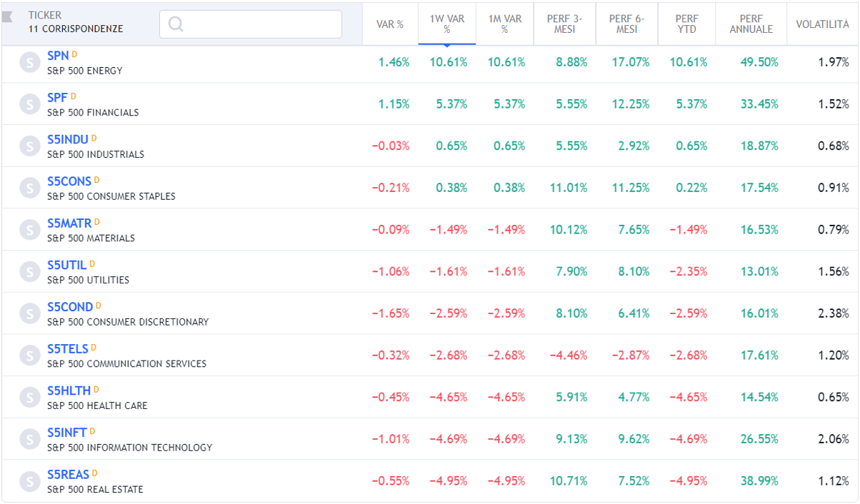Open the S5MATR ticker link
Image resolution: width=860 pixels, height=504 pixels.
click(x=69, y=223)
